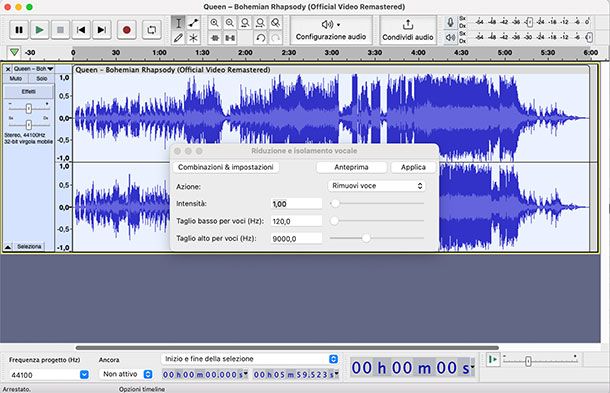Select the Envelope tool
The width and height of the screenshot is (610, 393).
[x=193, y=23]
